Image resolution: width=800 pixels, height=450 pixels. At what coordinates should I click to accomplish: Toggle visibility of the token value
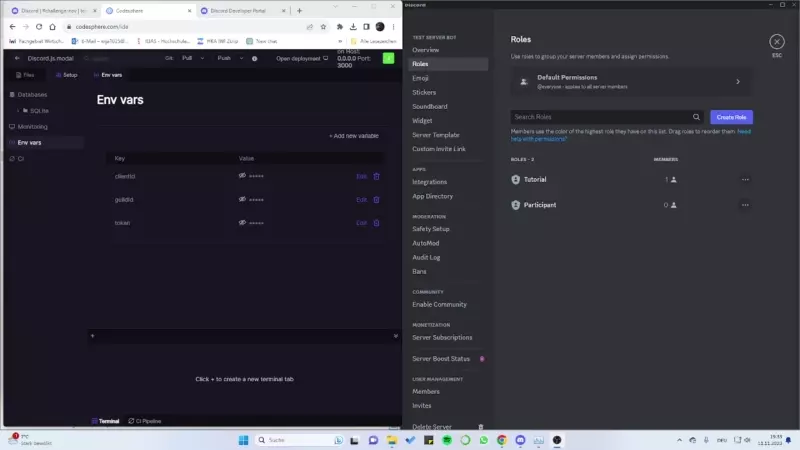(242, 223)
